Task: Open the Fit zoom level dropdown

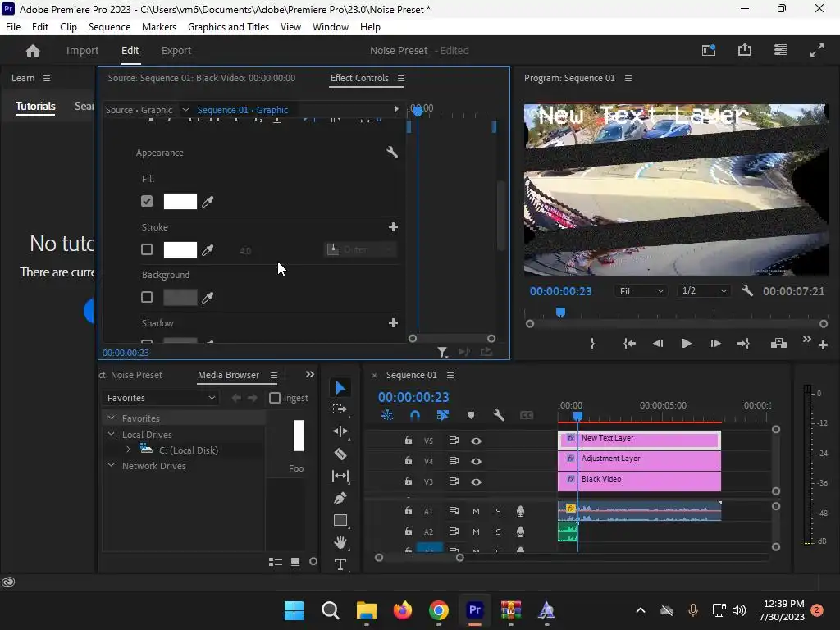Action: (641, 291)
